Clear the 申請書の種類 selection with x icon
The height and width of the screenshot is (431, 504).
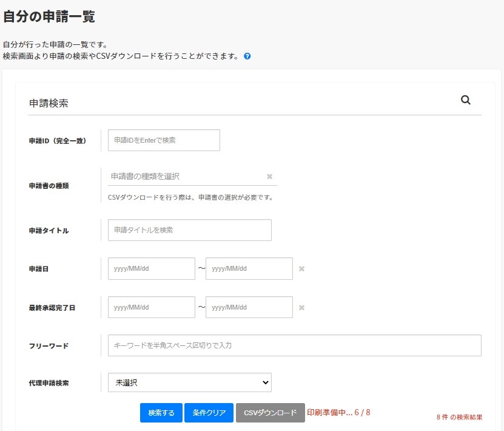point(270,177)
